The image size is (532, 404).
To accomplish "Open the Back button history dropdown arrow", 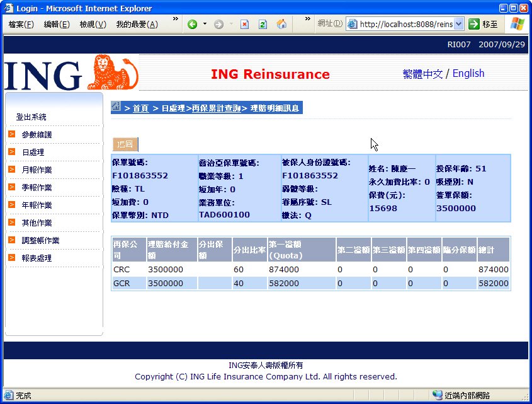I will click(205, 24).
